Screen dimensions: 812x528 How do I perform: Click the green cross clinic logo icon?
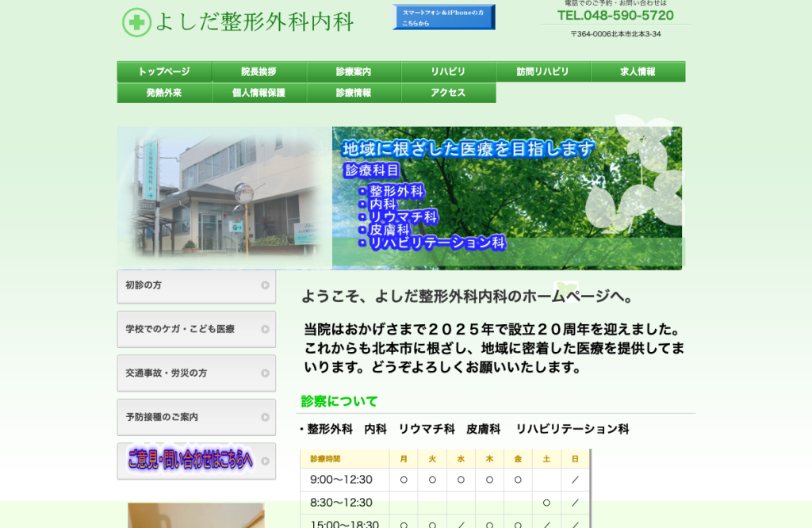click(x=136, y=22)
